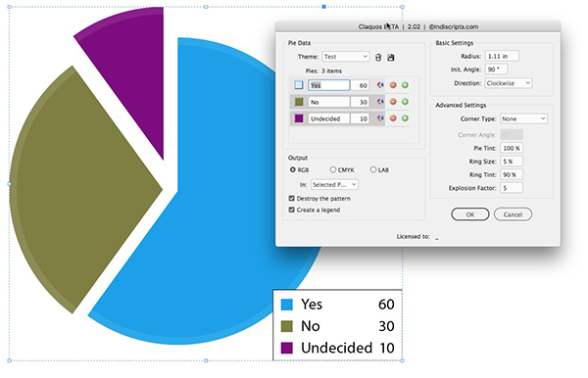Click the Cancel button
588x378 pixels.
coord(513,214)
